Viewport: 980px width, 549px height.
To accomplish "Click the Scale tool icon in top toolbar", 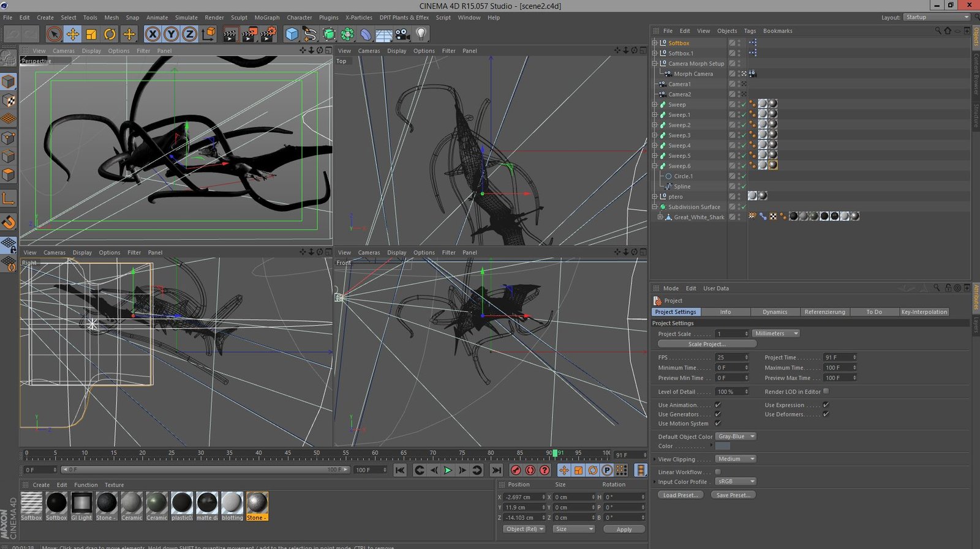I will pos(91,34).
